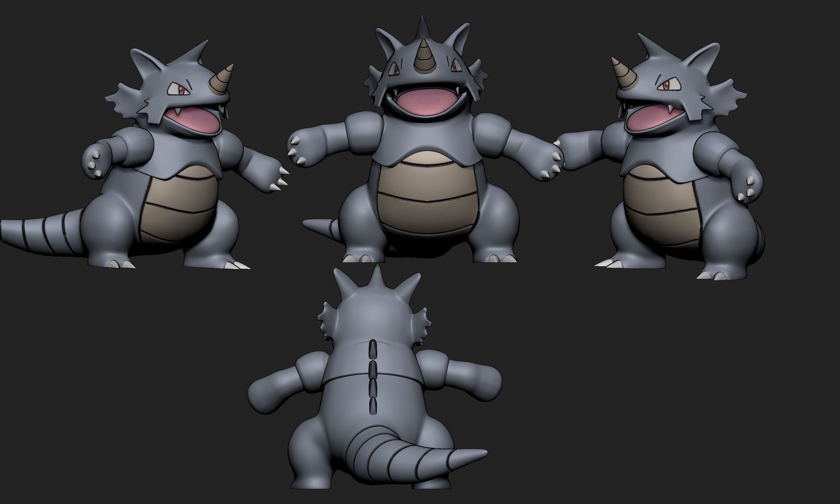Select the front-facing model with open mouth

click(424, 139)
